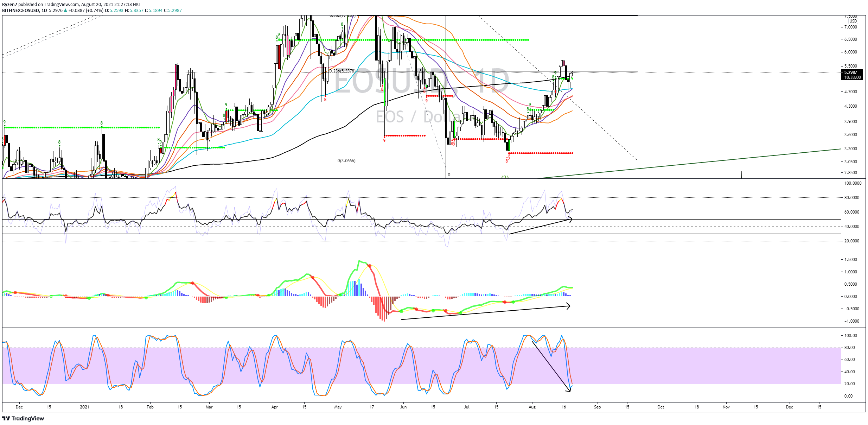Click the TradingView logo at bottom left
Image resolution: width=868 pixels, height=425 pixels.
(x=23, y=418)
